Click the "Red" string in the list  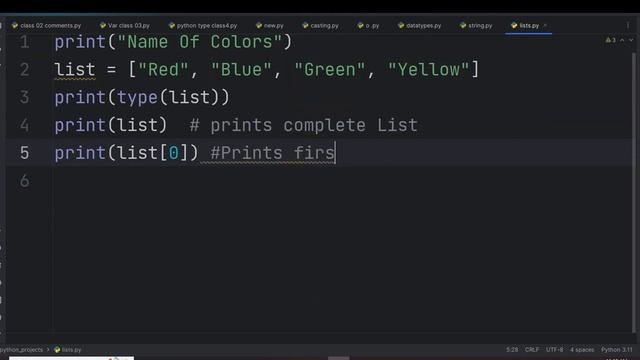click(163, 70)
